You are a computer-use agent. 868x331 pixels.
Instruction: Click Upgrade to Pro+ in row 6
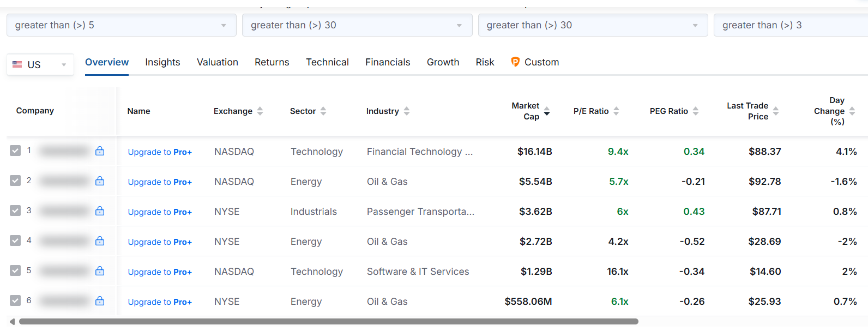(160, 302)
